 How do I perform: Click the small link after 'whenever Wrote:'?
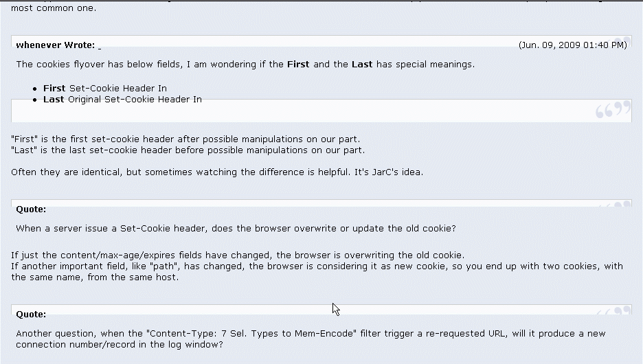tap(100, 46)
